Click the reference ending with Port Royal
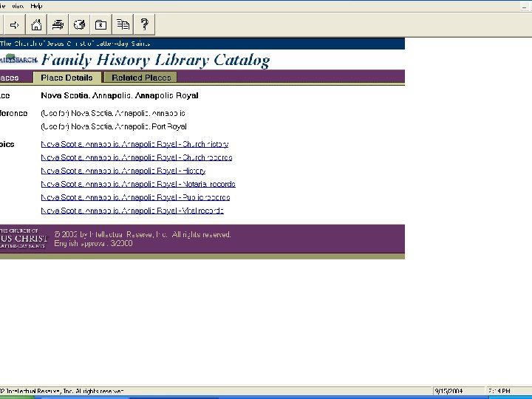532x399 pixels. click(x=114, y=126)
